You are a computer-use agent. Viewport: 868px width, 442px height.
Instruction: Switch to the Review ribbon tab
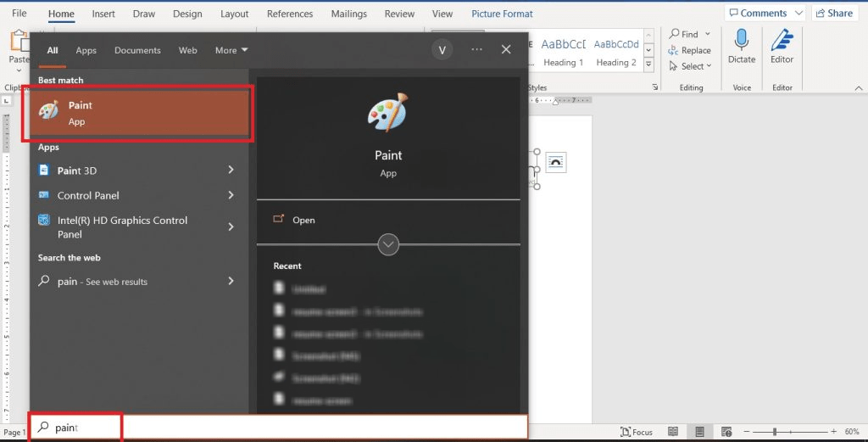[400, 14]
